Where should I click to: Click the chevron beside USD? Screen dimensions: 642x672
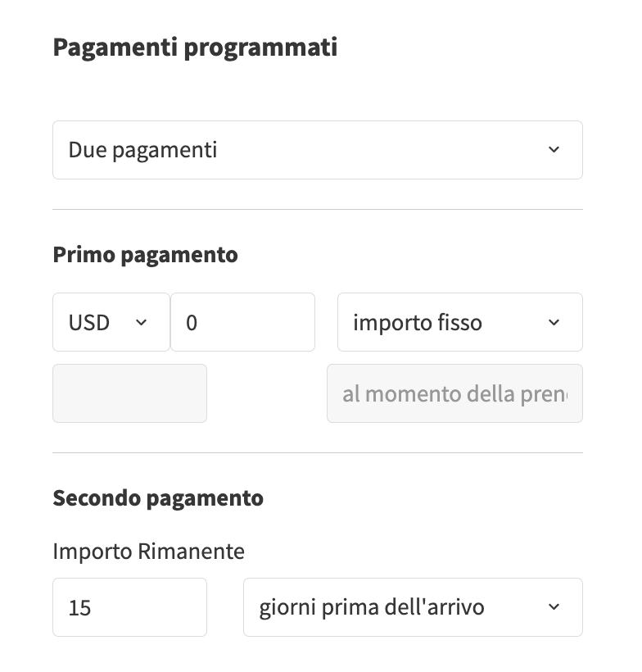(x=141, y=322)
